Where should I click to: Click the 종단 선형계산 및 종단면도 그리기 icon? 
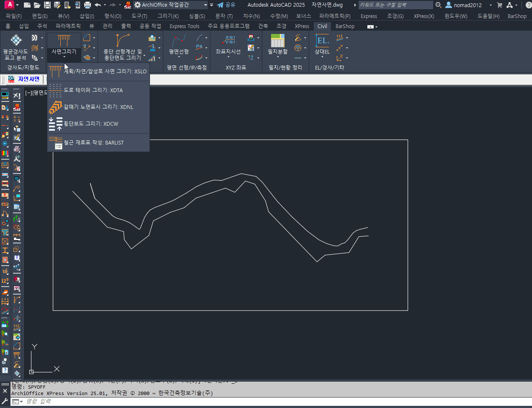(122, 41)
